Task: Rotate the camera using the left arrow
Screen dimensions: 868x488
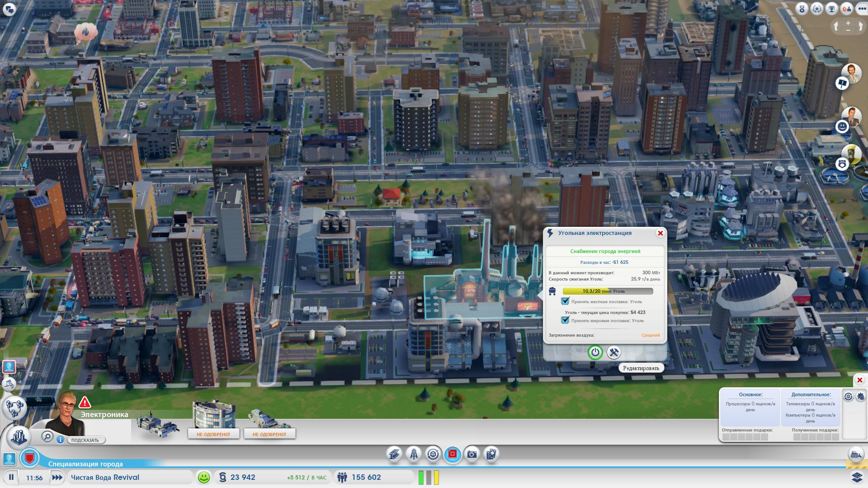Action: (x=837, y=26)
